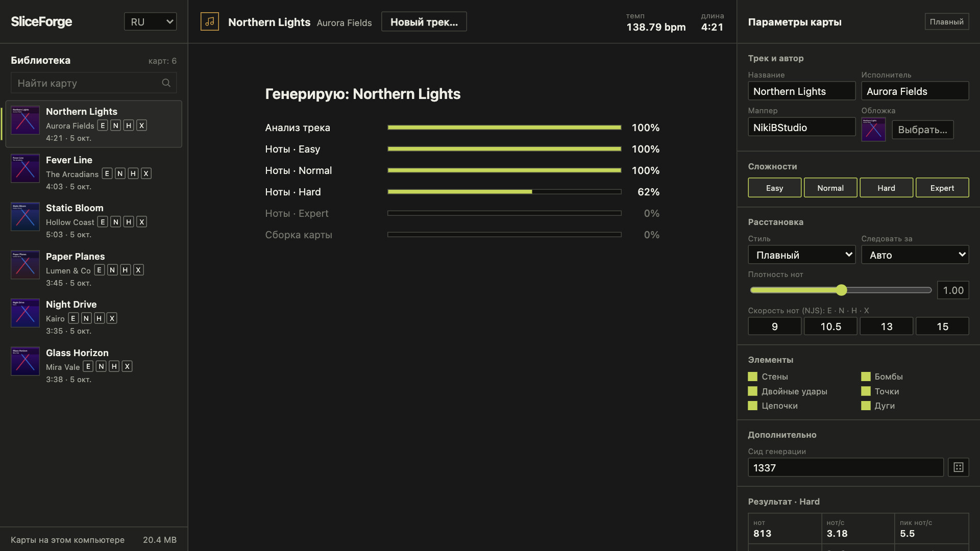980x551 pixels.
Task: Click the search magnifier in library
Action: (166, 83)
